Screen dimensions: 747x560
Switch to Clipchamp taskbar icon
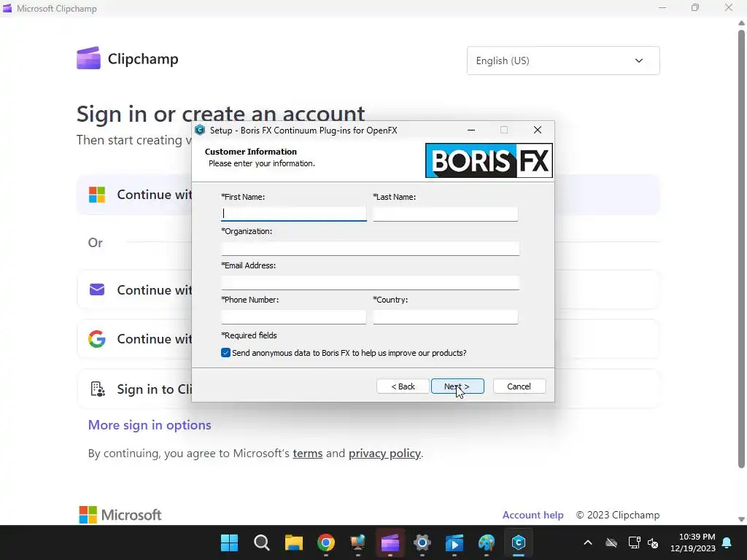pyautogui.click(x=390, y=542)
